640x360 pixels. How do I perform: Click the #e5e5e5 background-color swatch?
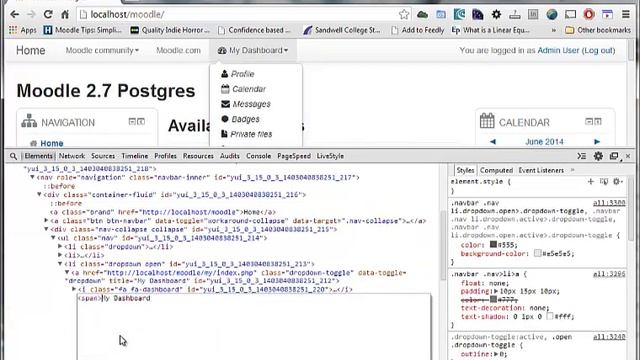click(538, 253)
